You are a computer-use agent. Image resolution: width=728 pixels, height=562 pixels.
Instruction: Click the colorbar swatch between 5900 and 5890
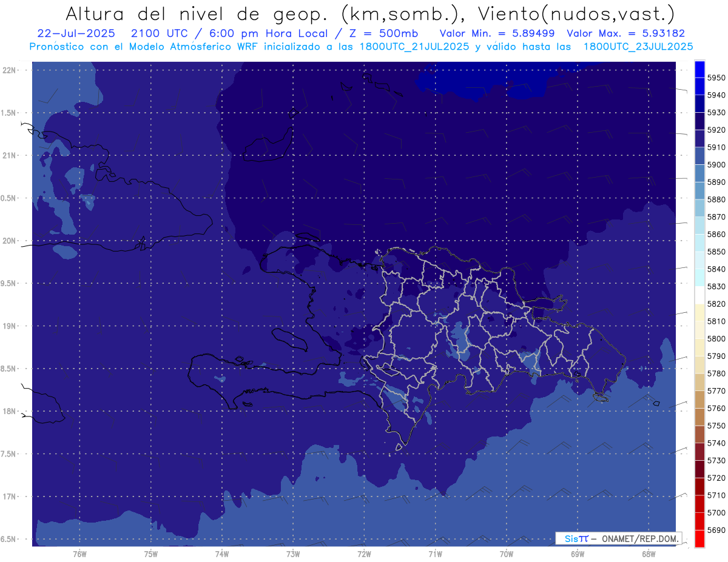699,173
